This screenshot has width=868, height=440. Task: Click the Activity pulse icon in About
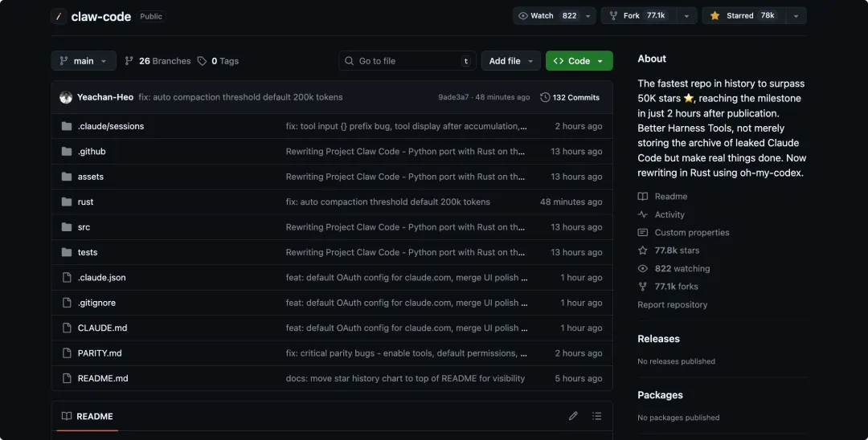point(643,214)
